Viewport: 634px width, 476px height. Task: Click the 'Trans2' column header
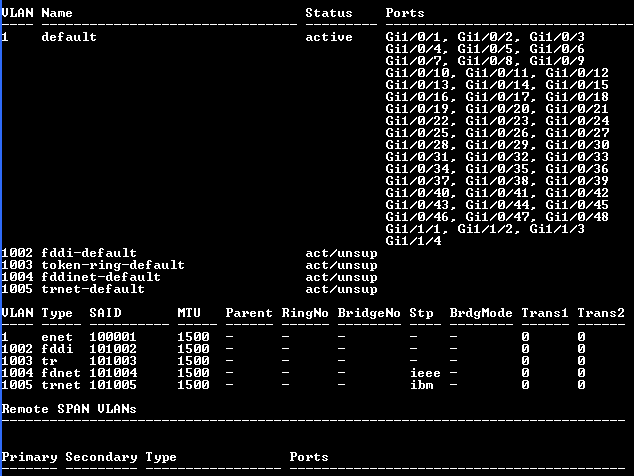(x=601, y=313)
